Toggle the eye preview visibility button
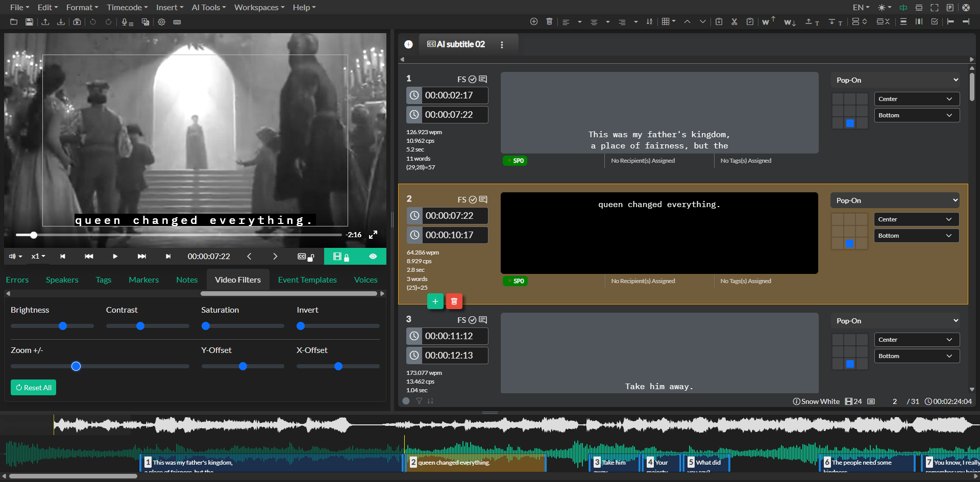 373,257
